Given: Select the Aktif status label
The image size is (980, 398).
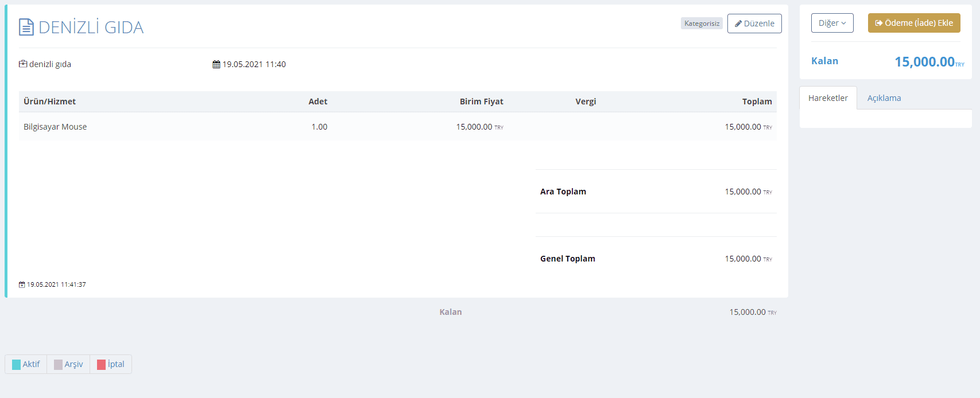Looking at the screenshot, I should [31, 364].
